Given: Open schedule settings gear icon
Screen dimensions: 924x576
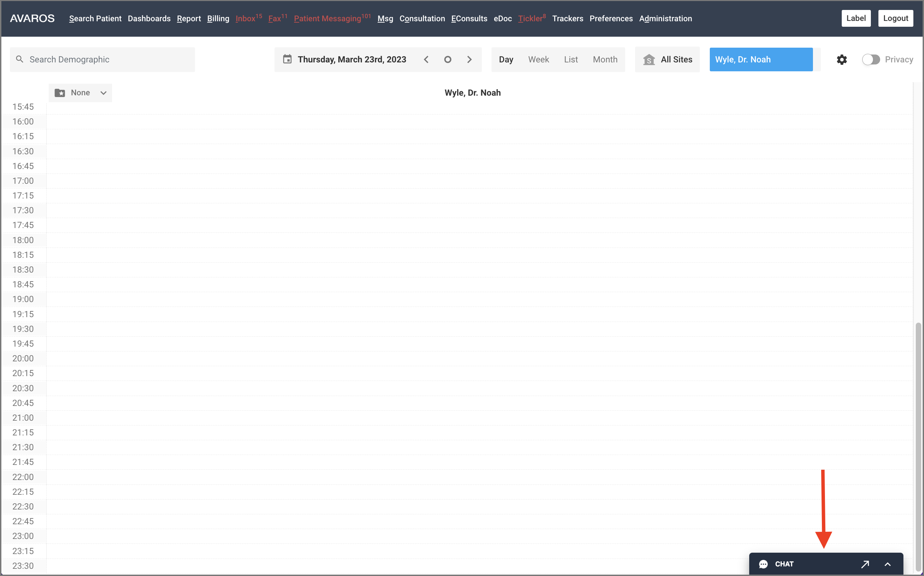Looking at the screenshot, I should (842, 59).
